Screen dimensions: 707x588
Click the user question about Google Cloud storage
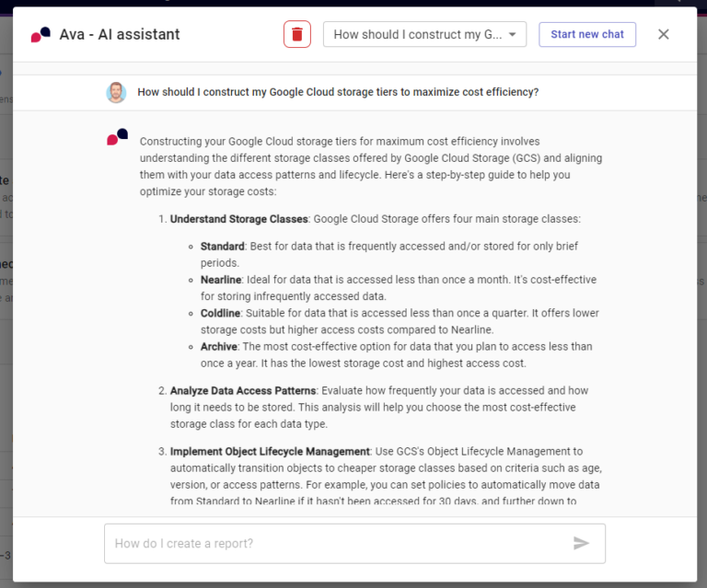338,92
